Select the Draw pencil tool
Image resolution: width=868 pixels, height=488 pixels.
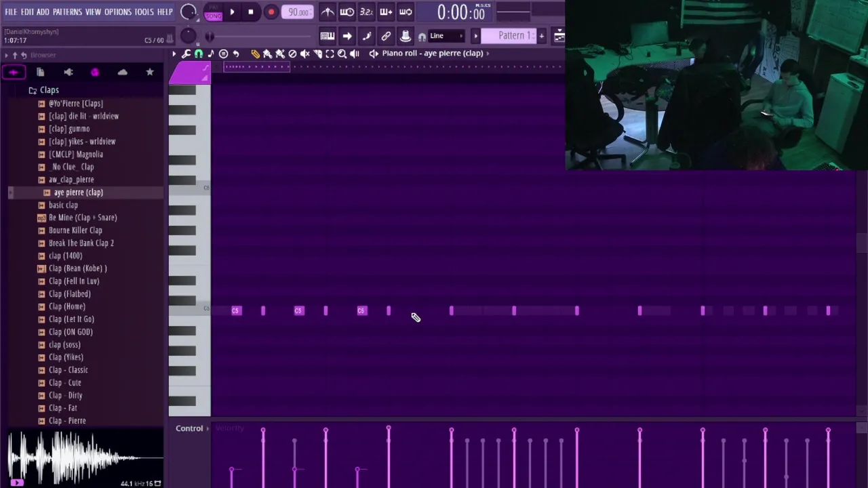coord(255,54)
